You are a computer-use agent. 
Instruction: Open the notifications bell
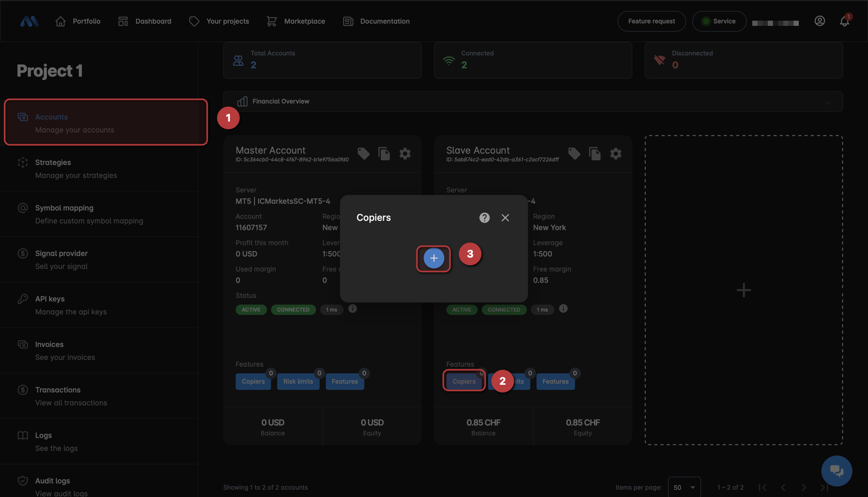coord(844,21)
